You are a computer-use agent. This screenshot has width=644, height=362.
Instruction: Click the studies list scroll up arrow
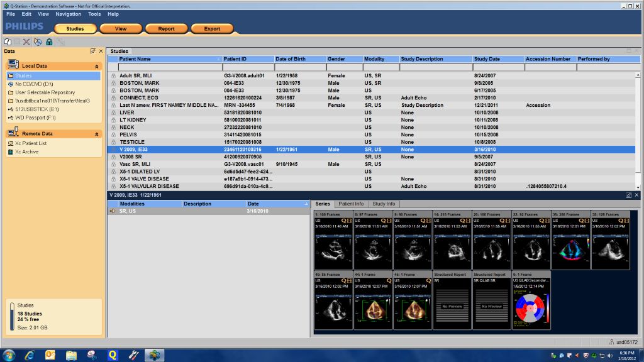[x=638, y=75]
